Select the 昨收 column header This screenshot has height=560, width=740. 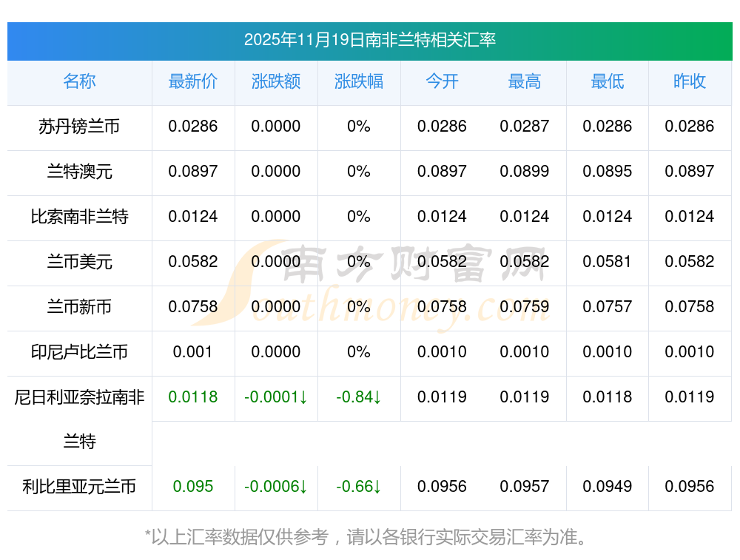pos(690,81)
